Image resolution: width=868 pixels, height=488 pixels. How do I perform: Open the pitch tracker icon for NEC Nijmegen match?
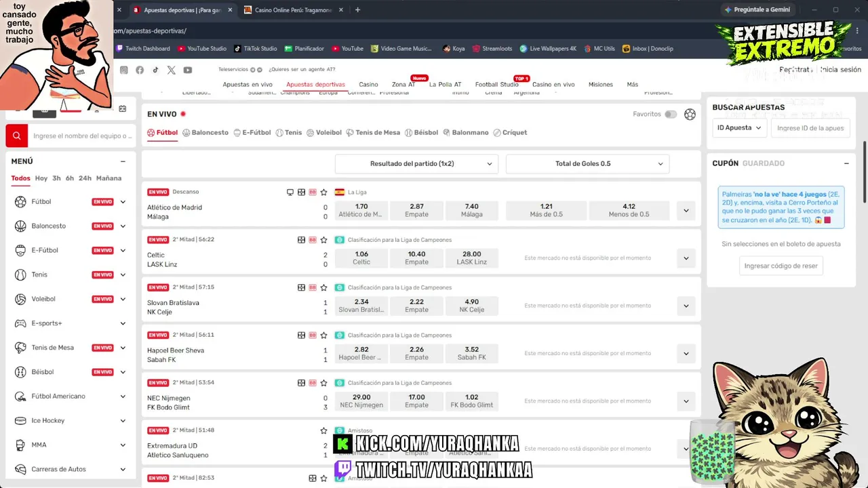click(302, 383)
